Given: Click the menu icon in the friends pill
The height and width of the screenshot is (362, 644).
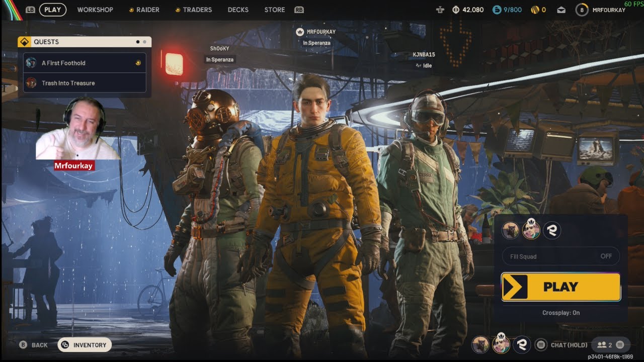Looking at the screenshot, I should tap(620, 345).
